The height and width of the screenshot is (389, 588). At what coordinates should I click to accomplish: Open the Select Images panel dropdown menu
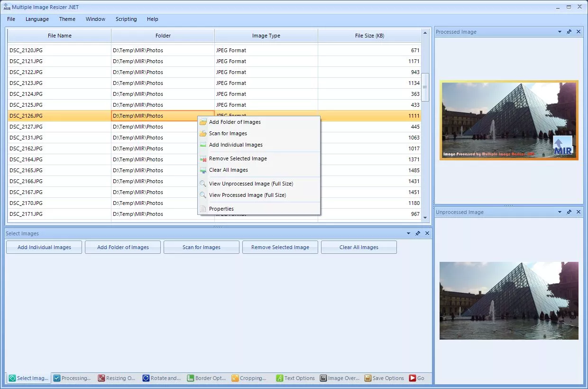tap(408, 233)
